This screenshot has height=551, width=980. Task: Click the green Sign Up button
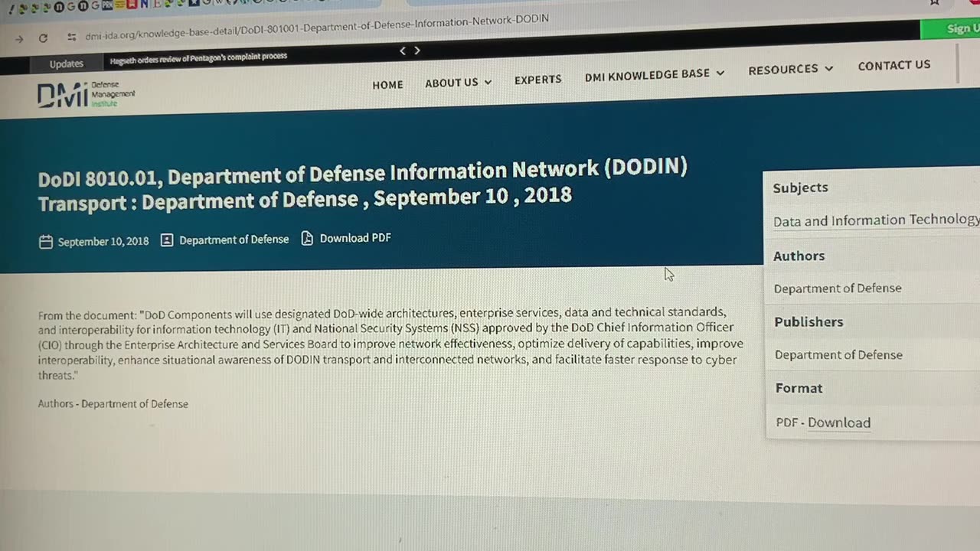(x=950, y=29)
